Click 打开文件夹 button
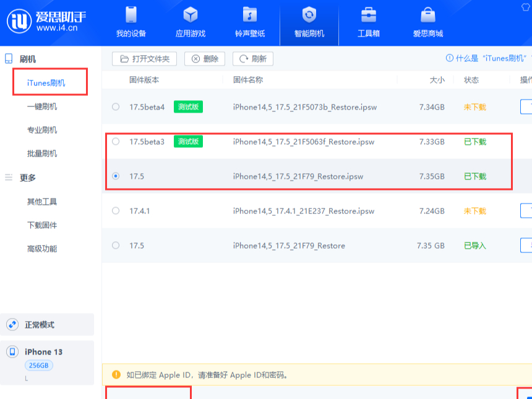Screen dimensions: 532x399 pos(144,59)
